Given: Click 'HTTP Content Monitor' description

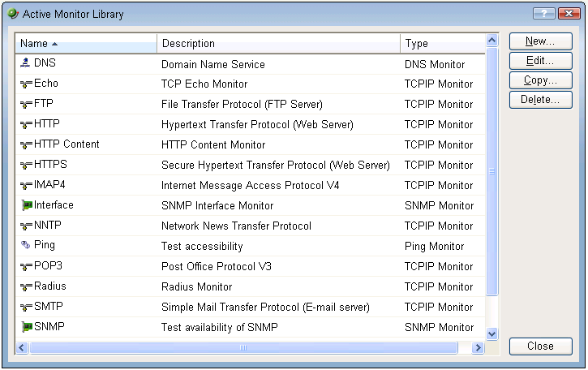Looking at the screenshot, I should click(x=213, y=145).
